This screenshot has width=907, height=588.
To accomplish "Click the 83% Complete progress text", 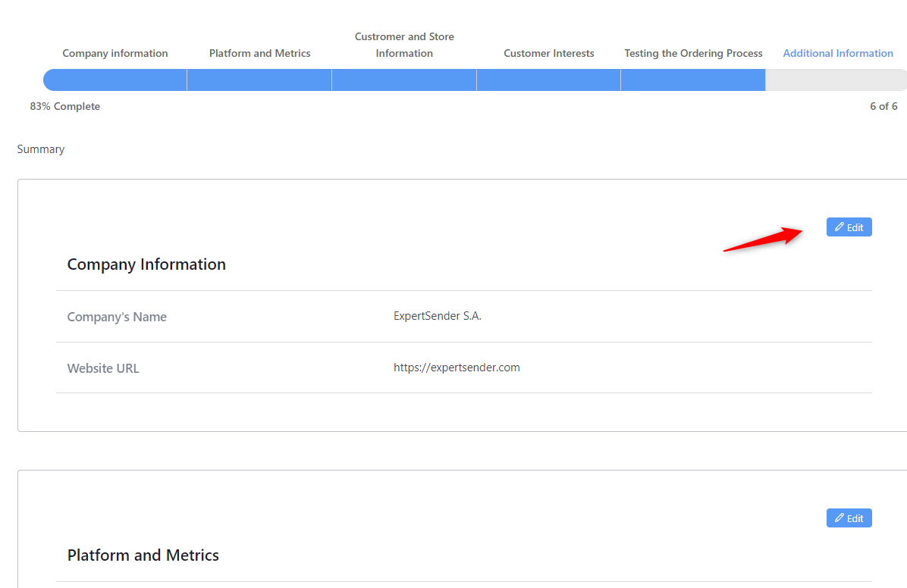I will pyautogui.click(x=65, y=107).
